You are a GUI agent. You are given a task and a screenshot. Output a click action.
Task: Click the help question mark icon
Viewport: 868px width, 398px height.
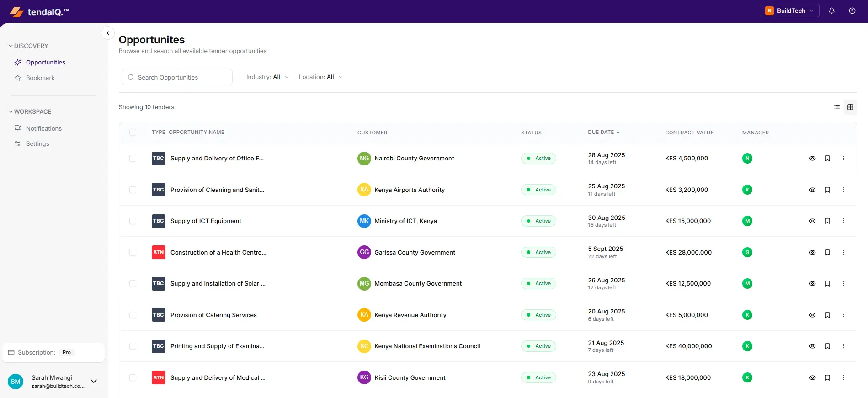click(x=852, y=11)
